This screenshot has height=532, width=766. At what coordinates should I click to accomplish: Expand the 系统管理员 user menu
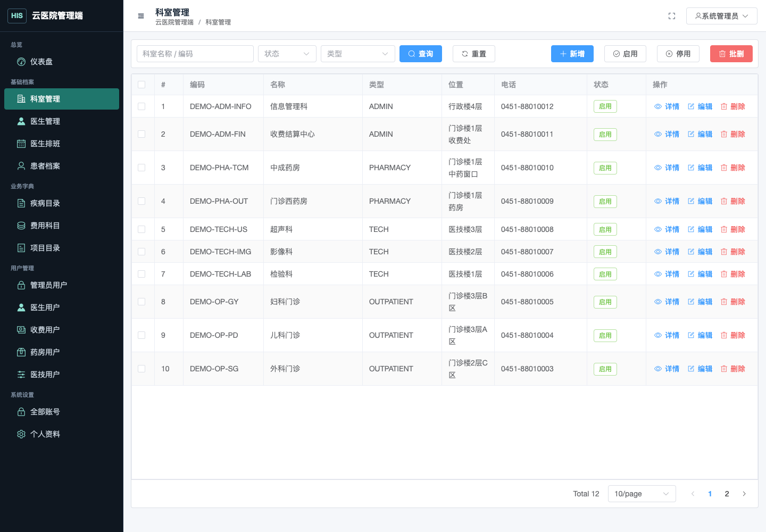pos(722,16)
